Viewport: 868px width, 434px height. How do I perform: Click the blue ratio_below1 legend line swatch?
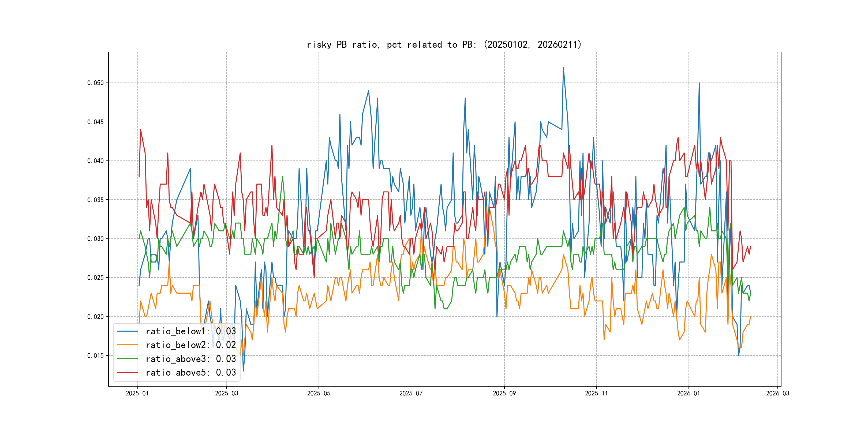(x=127, y=331)
